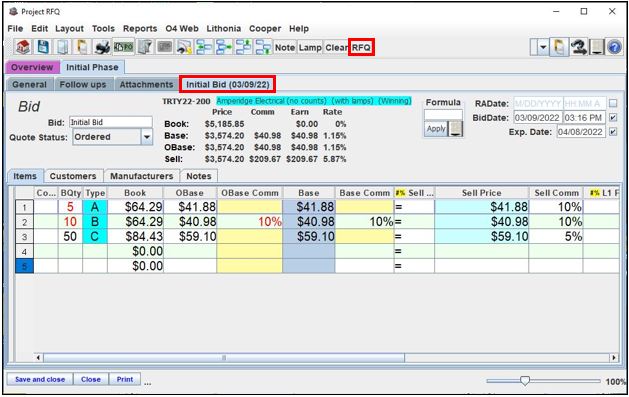Click the horizontal scrollbar thumb under the table
Viewport: 629px width, 397px height.
point(224,357)
